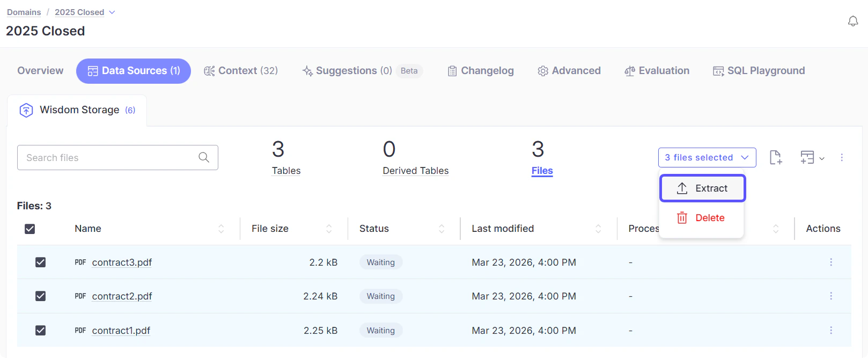This screenshot has width=868, height=358.
Task: Choose Extract from the dropdown menu
Action: 702,188
